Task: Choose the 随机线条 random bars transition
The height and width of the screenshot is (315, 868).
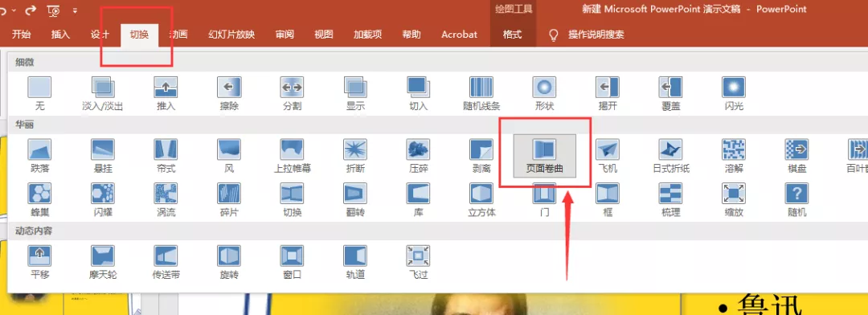Action: [481, 94]
